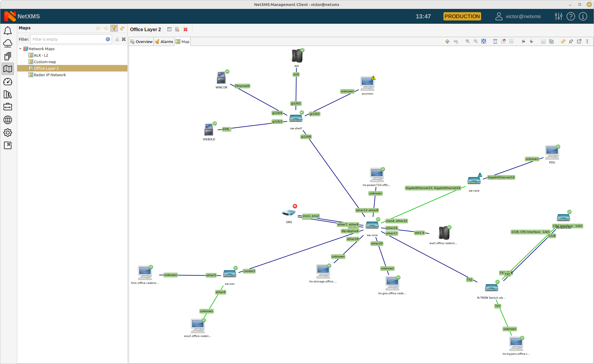Click the zoom in magnifier icon
The image size is (594, 364).
coord(467,42)
